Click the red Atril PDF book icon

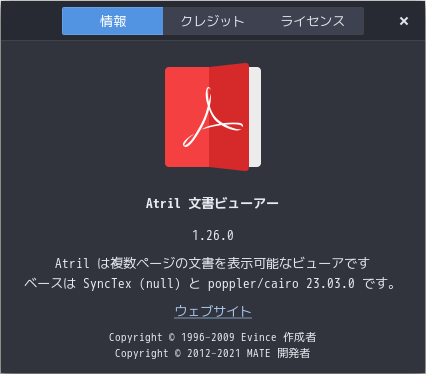click(213, 117)
